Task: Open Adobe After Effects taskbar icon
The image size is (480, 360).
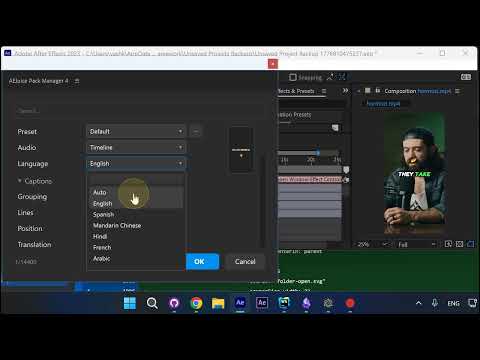Action: pos(240,303)
